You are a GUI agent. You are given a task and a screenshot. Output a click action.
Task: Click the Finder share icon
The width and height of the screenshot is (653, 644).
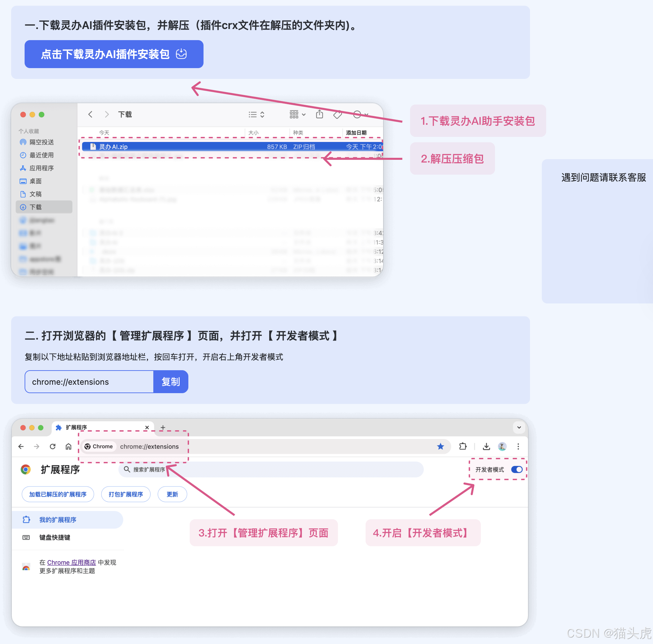(319, 114)
